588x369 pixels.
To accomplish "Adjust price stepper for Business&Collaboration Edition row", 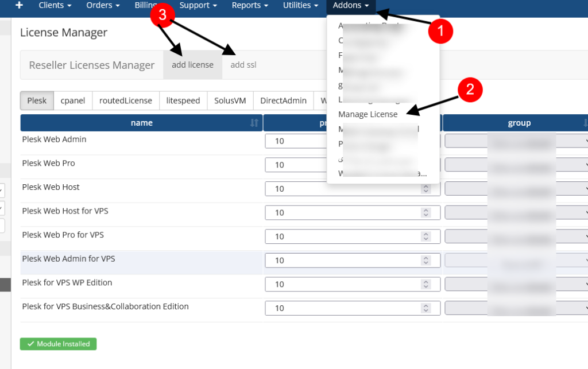I will pyautogui.click(x=425, y=308).
